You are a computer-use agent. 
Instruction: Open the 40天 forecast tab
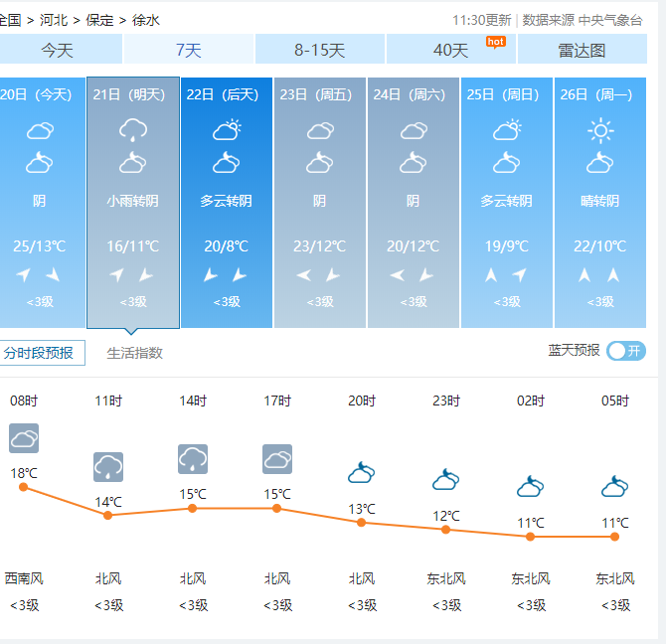coord(450,50)
